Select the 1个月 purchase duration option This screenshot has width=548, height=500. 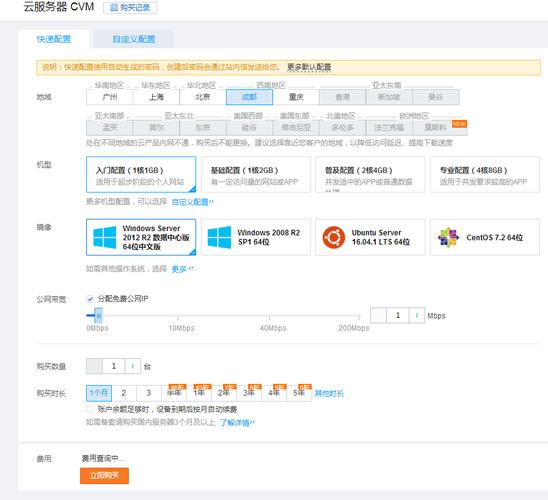99,393
